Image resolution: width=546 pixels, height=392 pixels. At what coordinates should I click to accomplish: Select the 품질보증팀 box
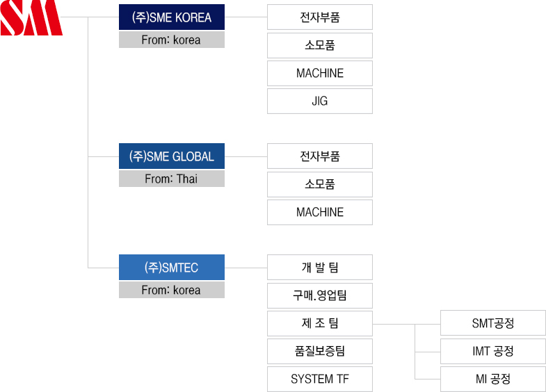coord(320,351)
